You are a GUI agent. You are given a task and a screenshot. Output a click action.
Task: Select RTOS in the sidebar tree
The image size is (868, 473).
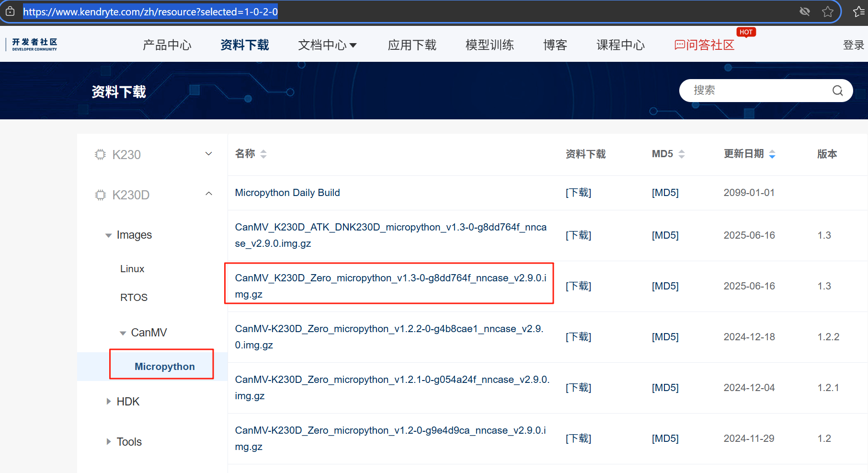pyautogui.click(x=134, y=298)
